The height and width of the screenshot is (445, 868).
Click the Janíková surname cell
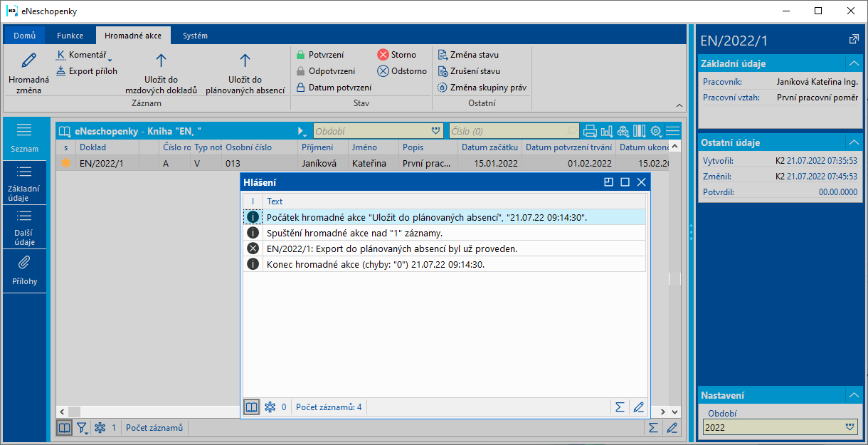click(322, 163)
